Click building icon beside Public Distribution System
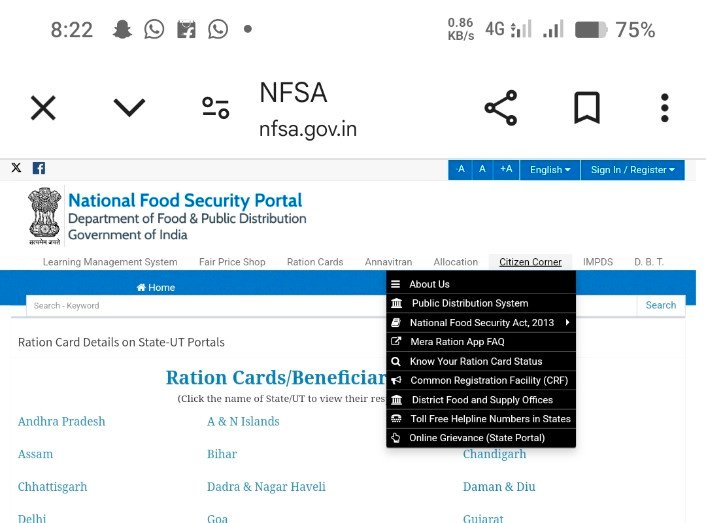 [x=396, y=303]
